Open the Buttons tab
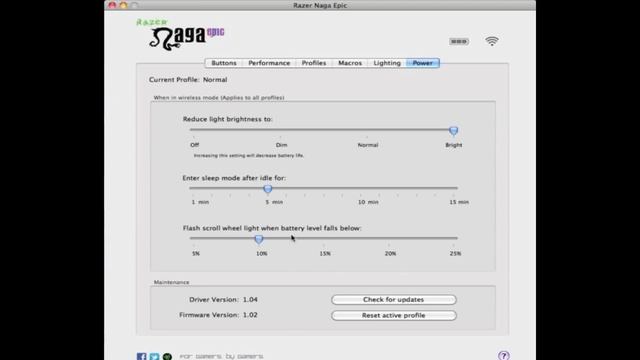640x360 pixels. pos(224,63)
